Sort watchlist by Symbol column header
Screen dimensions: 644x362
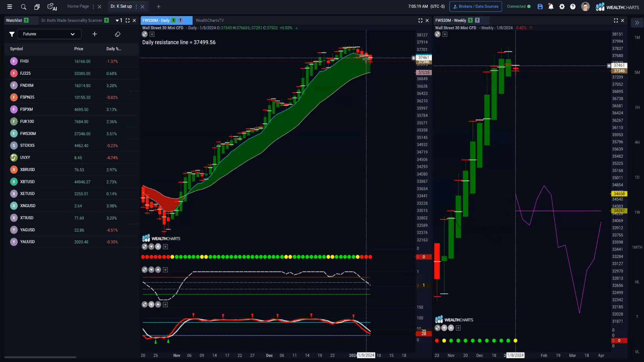click(x=16, y=49)
